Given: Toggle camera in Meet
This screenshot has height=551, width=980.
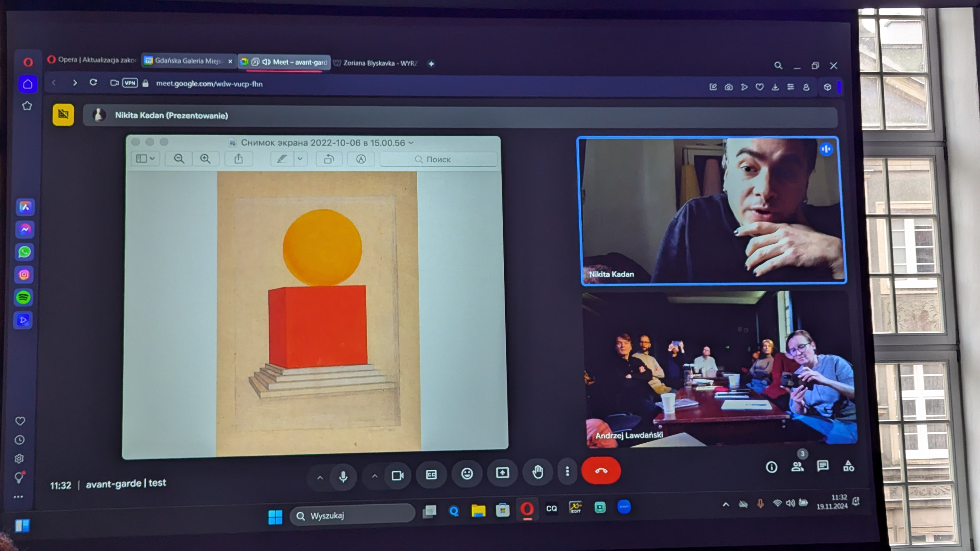Looking at the screenshot, I should pos(398,475).
